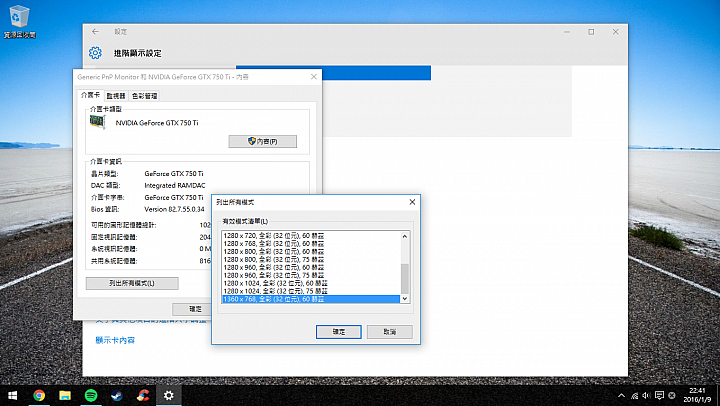The width and height of the screenshot is (720, 406).
Task: Click the input method tray icon
Action: (672, 395)
